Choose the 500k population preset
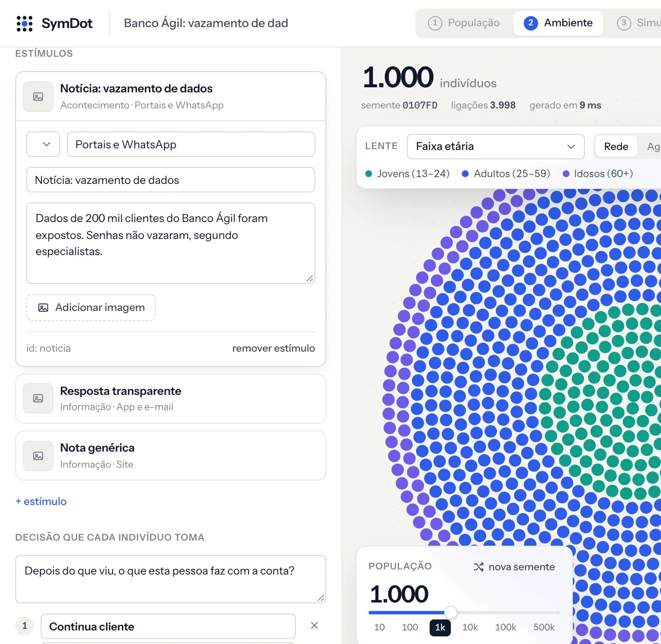 click(x=544, y=627)
